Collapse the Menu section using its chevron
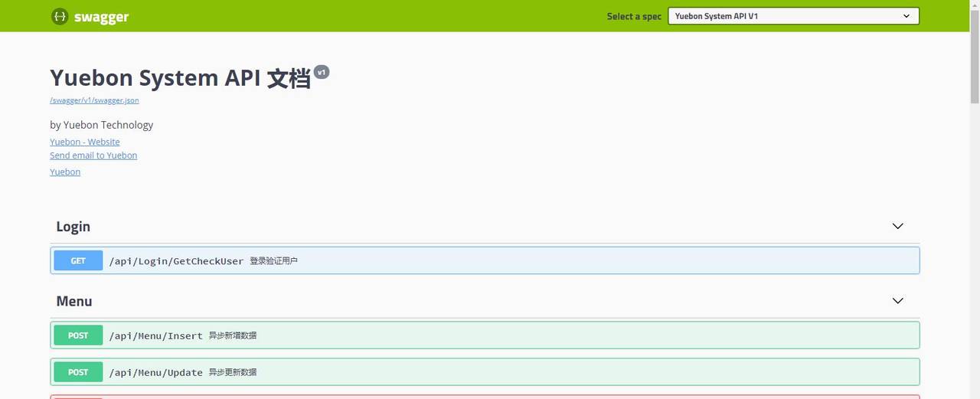The height and width of the screenshot is (399, 980). [x=897, y=301]
